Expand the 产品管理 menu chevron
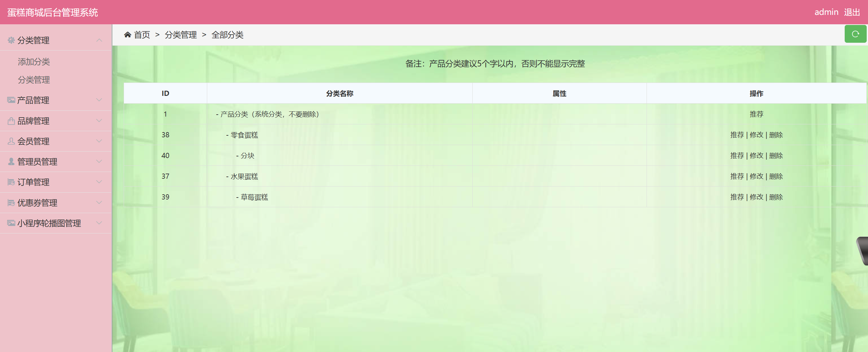Viewport: 868px width, 352px height. tap(99, 100)
